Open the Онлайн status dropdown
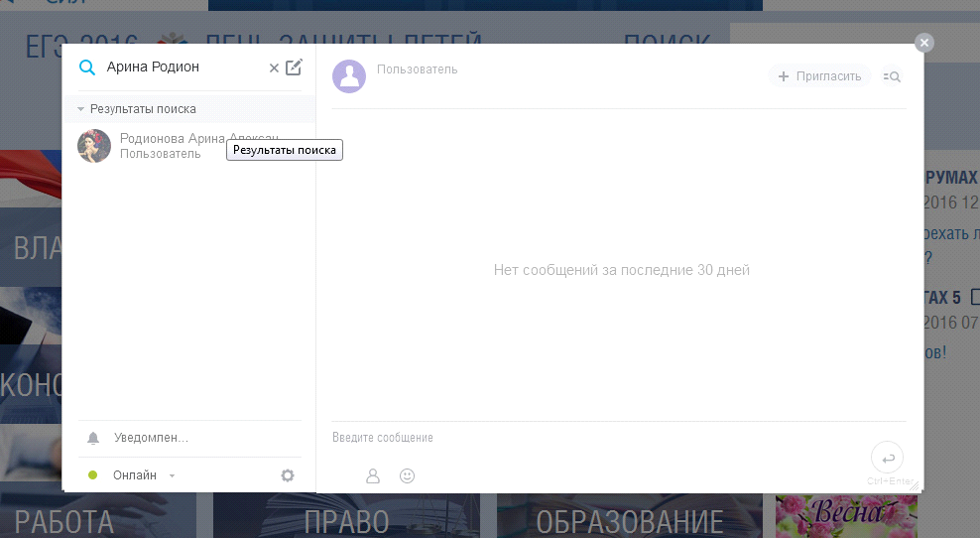980x538 pixels. pos(172,475)
